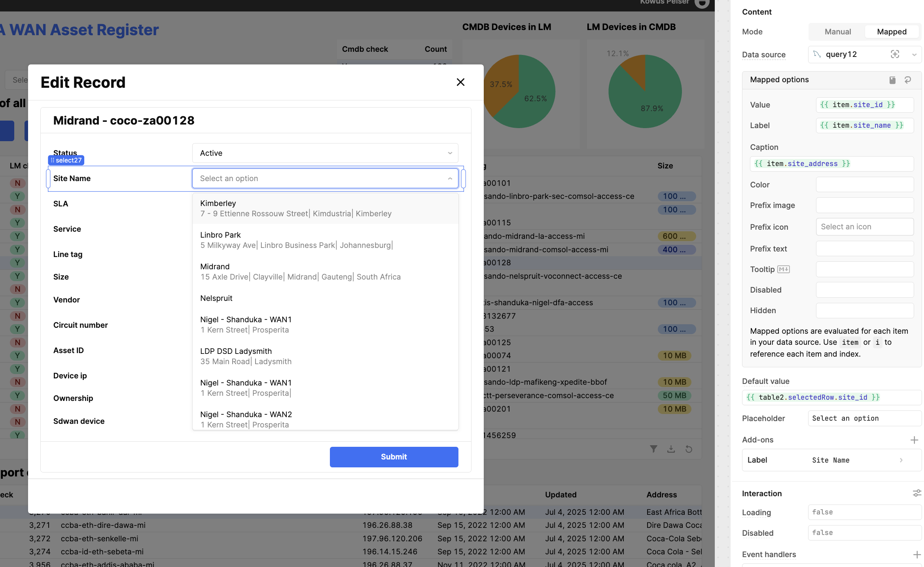Collapse the Site Name select dropdown
Screen dimensions: 924x567
pyautogui.click(x=450, y=178)
